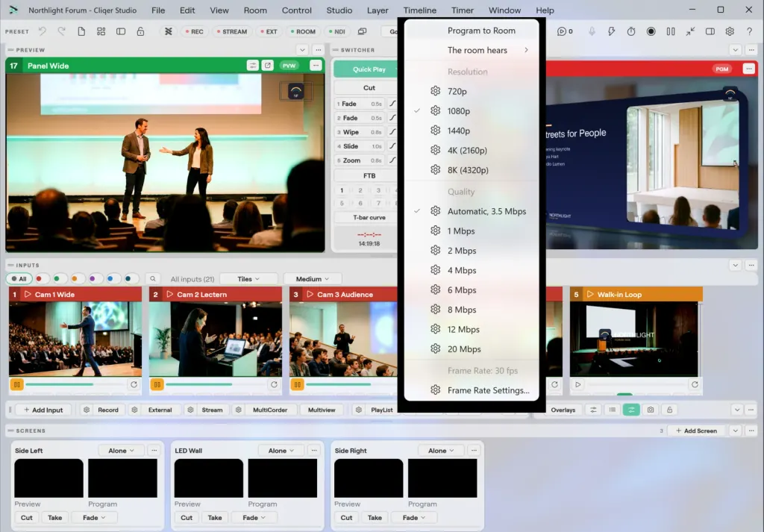Open Side Right's Fade transition dropdown

[414, 517]
